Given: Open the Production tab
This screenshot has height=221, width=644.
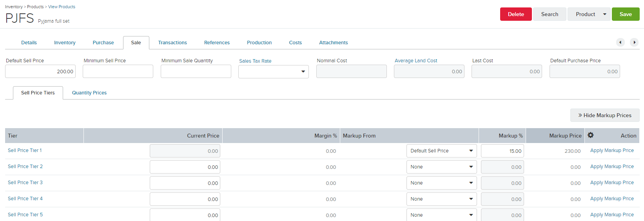Looking at the screenshot, I should click(259, 43).
